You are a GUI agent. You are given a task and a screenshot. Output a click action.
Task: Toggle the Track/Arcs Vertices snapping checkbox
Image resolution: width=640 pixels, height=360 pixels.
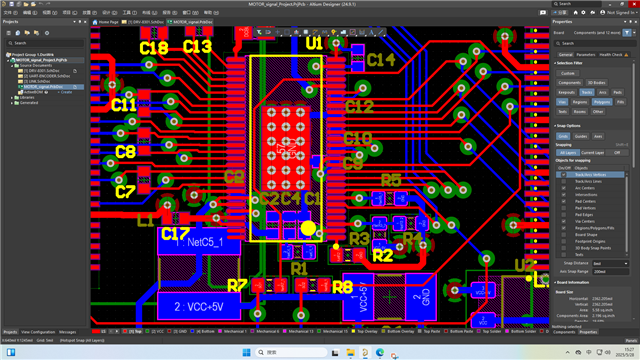tap(564, 175)
